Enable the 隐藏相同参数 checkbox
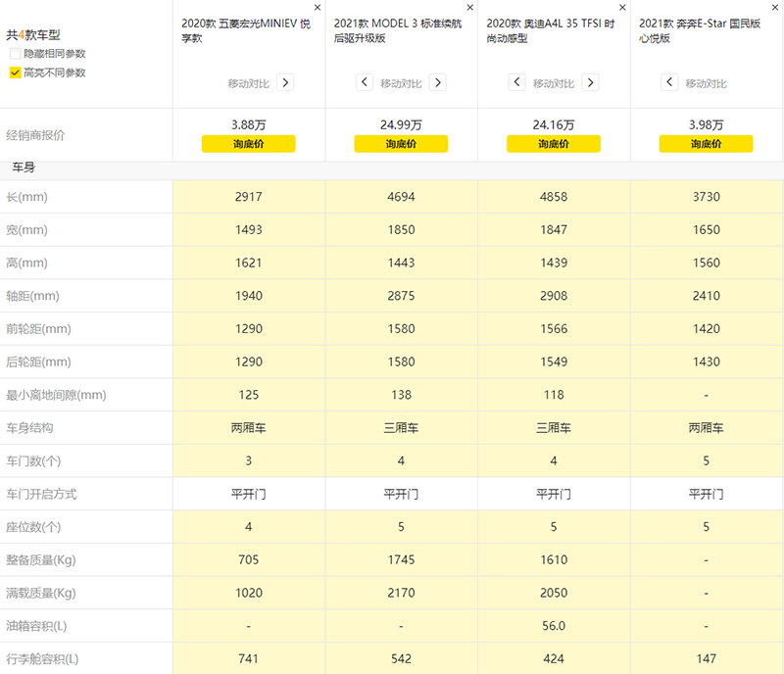Screen dimensions: 784x674 (15, 53)
